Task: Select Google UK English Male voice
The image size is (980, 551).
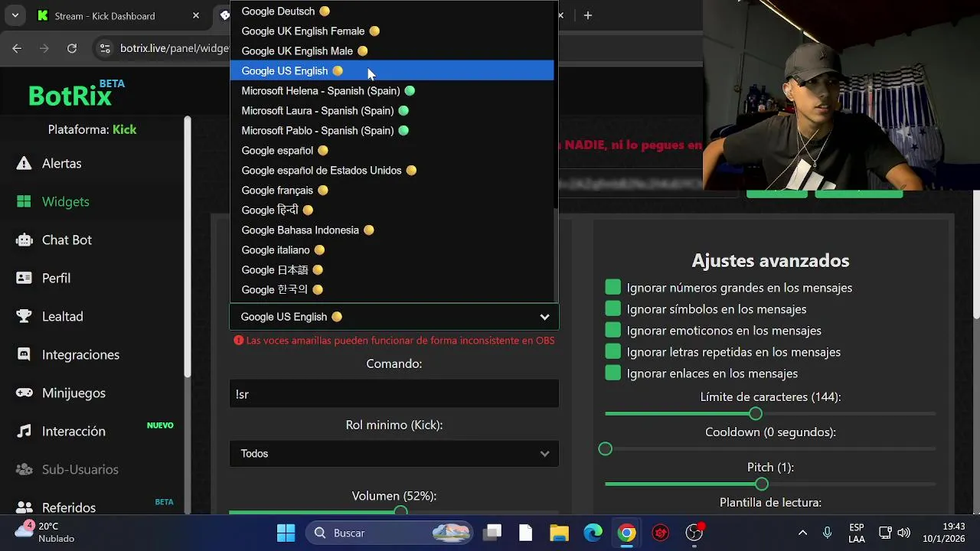Action: [x=391, y=51]
